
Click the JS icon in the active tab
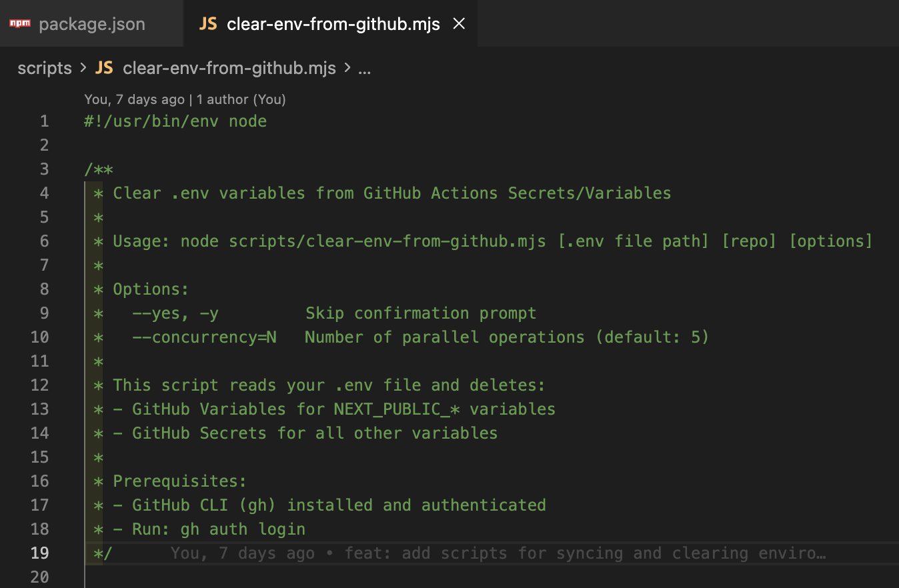click(x=208, y=24)
